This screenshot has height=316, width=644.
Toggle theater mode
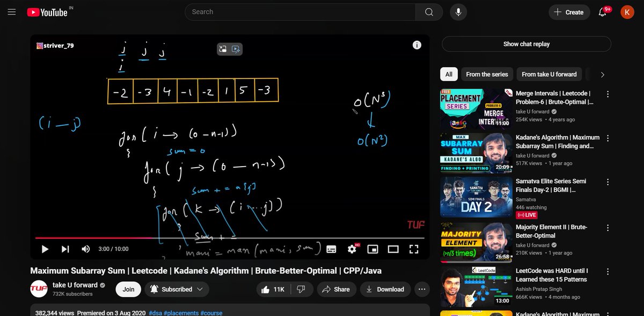393,249
